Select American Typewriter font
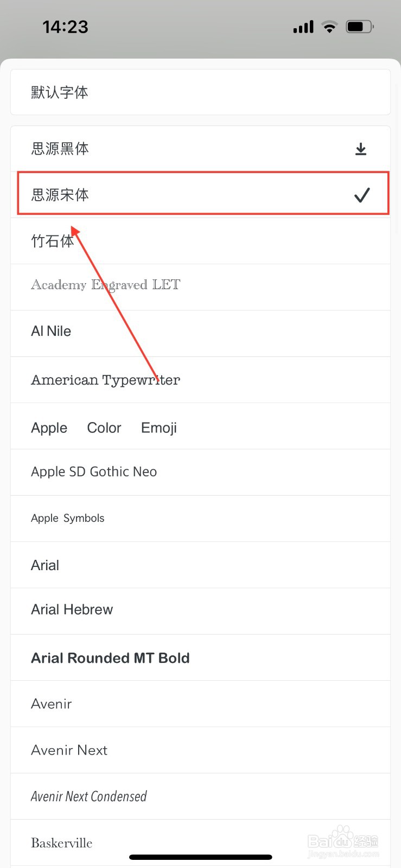The height and width of the screenshot is (868, 401). (200, 380)
